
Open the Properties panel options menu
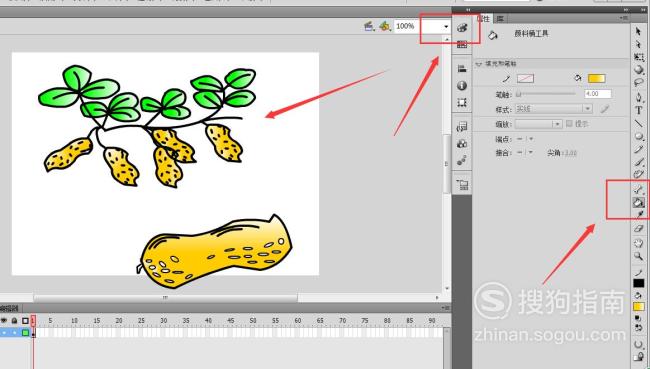click(623, 18)
